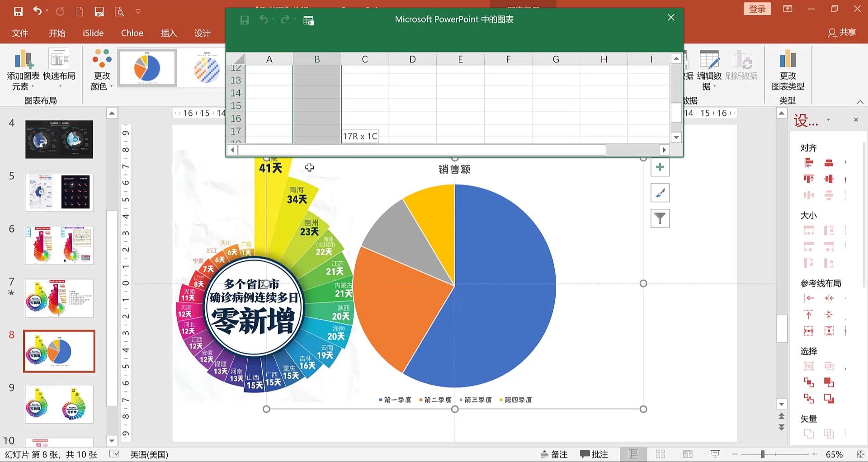Click the 共享 share button
The image size is (868, 462).
coord(842,33)
